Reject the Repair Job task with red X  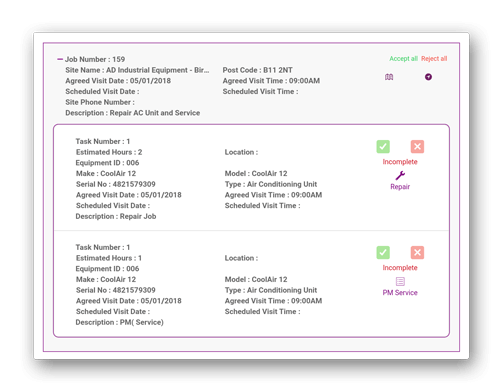417,146
